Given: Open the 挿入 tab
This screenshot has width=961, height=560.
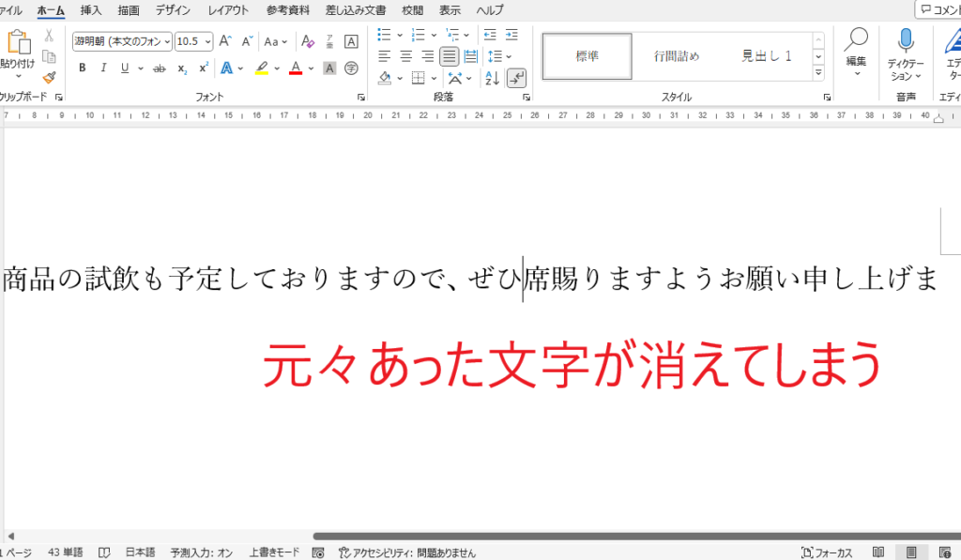Looking at the screenshot, I should [x=91, y=9].
